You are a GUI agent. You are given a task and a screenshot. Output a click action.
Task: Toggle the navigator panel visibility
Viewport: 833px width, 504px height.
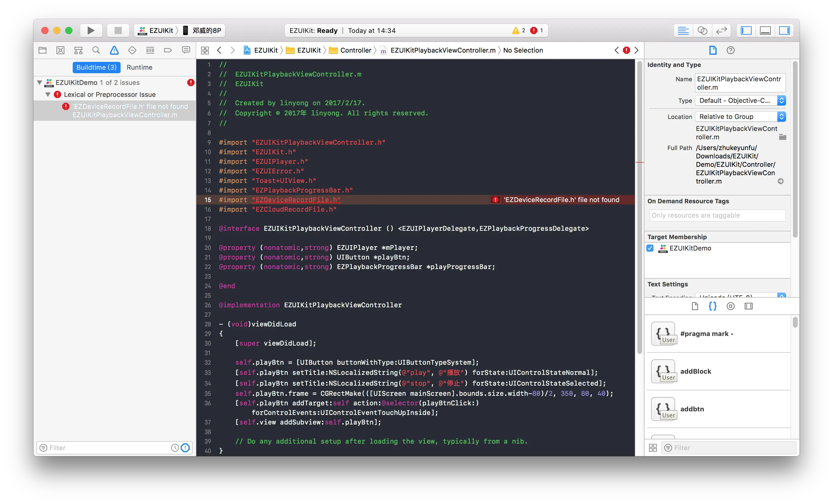[746, 30]
